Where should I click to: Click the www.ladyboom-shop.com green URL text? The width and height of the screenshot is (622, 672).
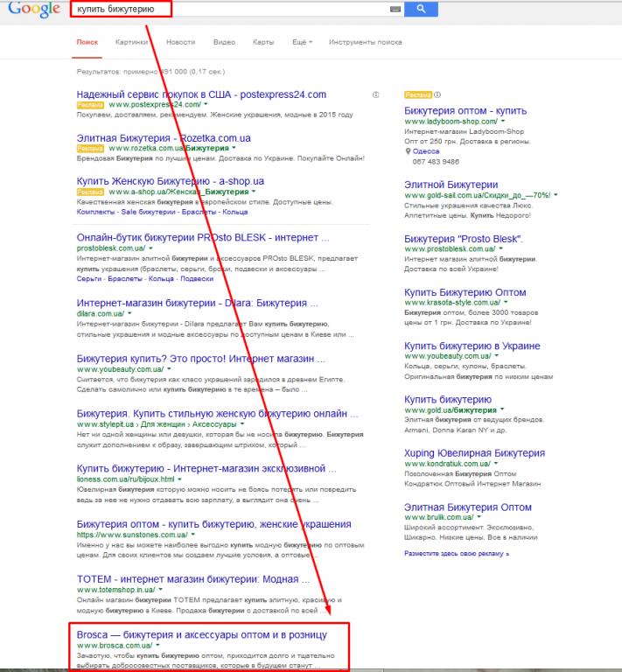pyautogui.click(x=451, y=122)
